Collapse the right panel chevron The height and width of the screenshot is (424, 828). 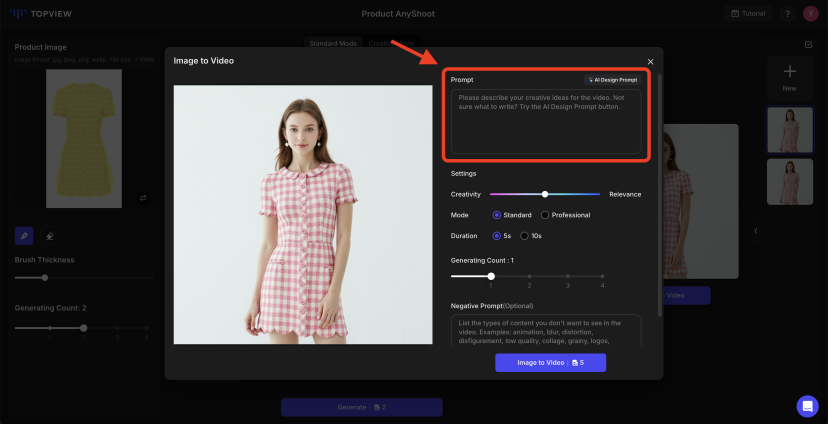tap(756, 231)
